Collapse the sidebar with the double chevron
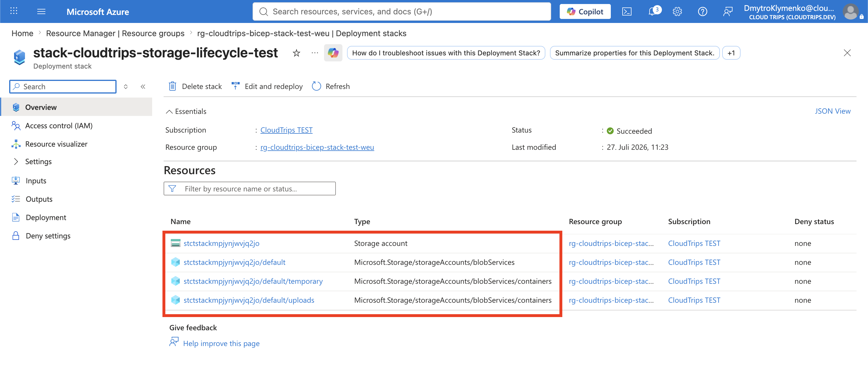This screenshot has height=373, width=868. click(x=143, y=87)
